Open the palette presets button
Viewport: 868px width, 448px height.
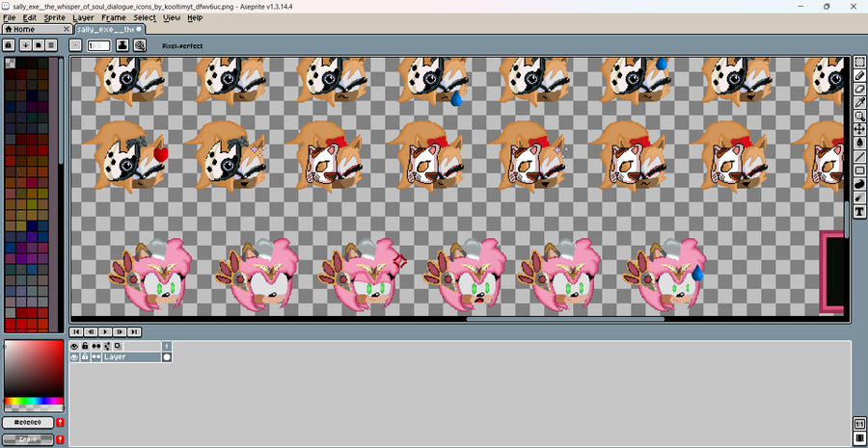(x=39, y=45)
